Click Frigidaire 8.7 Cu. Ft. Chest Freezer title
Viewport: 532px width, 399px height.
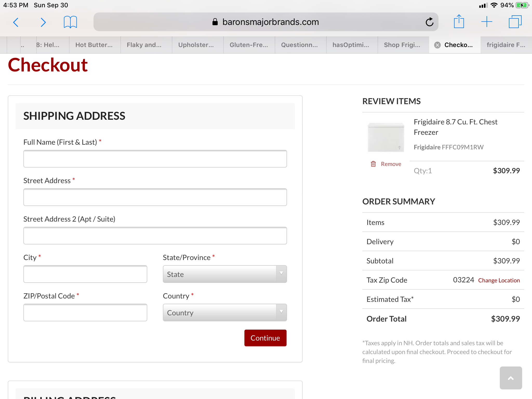click(455, 127)
